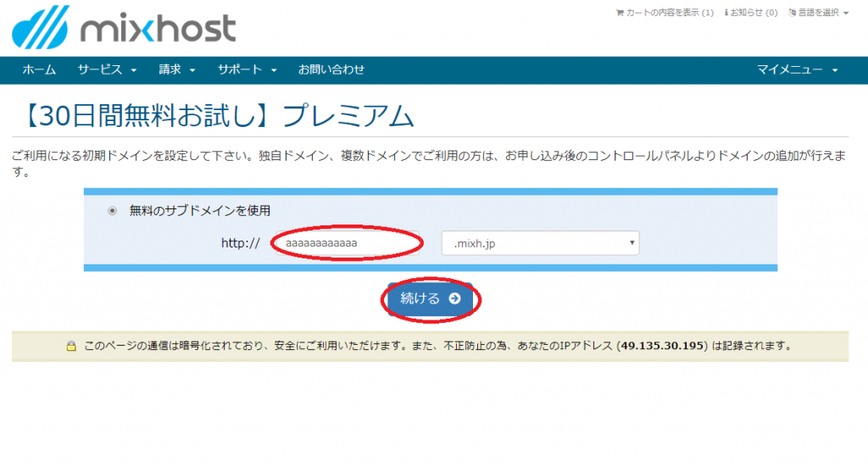
Task: Open the カートの内容を表示 link
Action: coord(668,13)
